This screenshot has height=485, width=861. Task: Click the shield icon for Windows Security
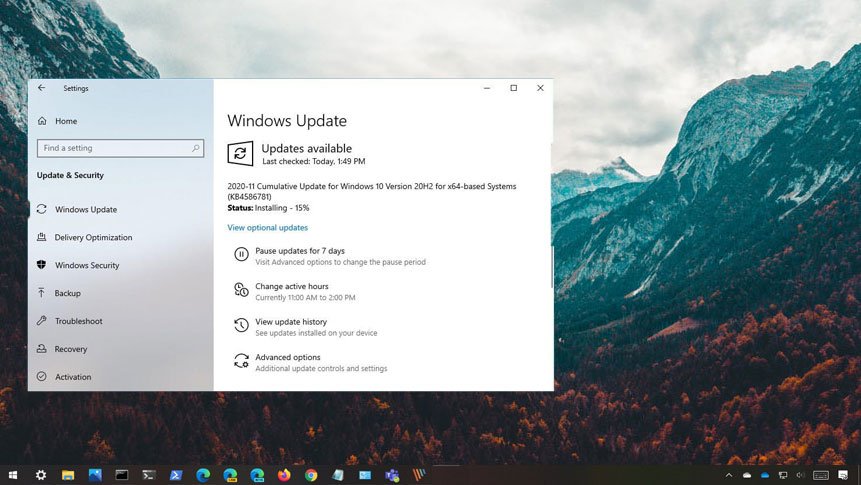point(42,265)
